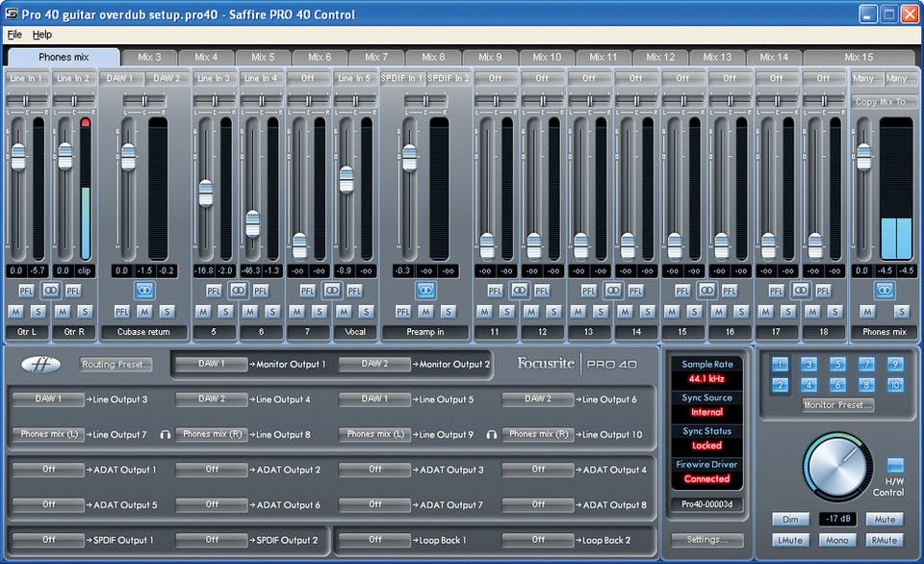Open source dropdown for SPDIF Output 2
The width and height of the screenshot is (924, 564).
(x=212, y=539)
